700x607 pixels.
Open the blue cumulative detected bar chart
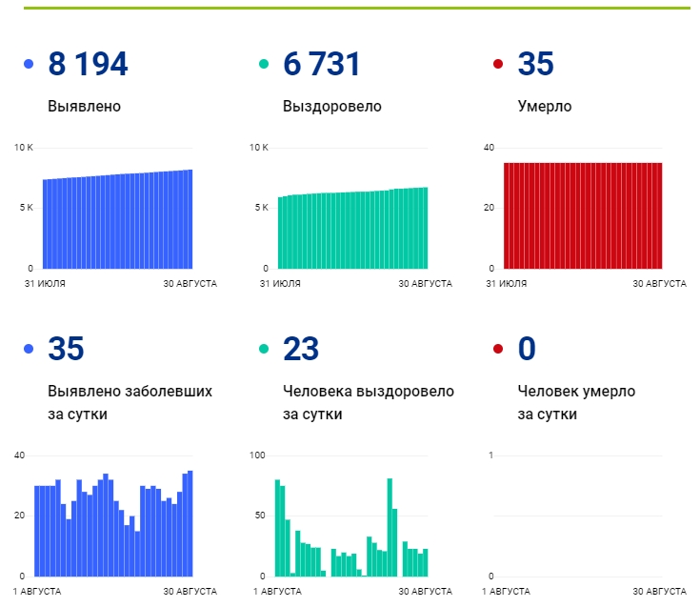click(117, 219)
